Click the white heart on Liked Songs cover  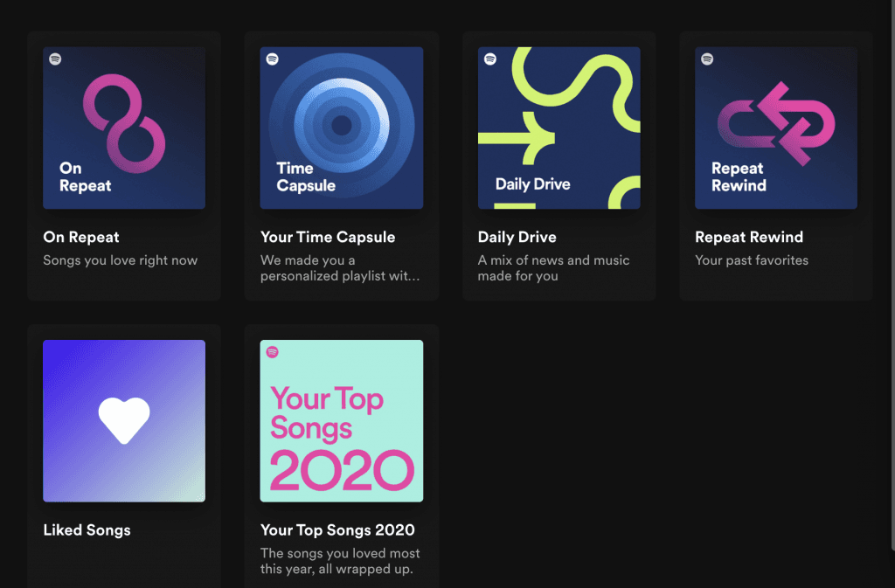(x=124, y=420)
